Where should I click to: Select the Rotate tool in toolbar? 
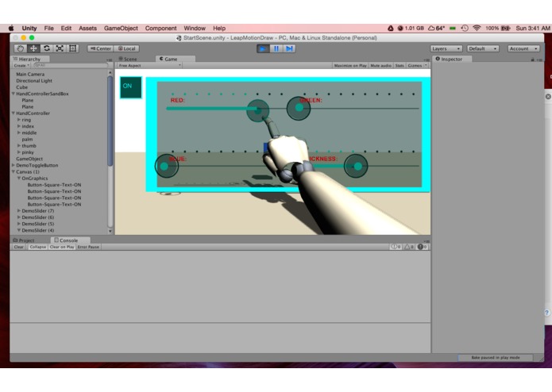coord(47,48)
